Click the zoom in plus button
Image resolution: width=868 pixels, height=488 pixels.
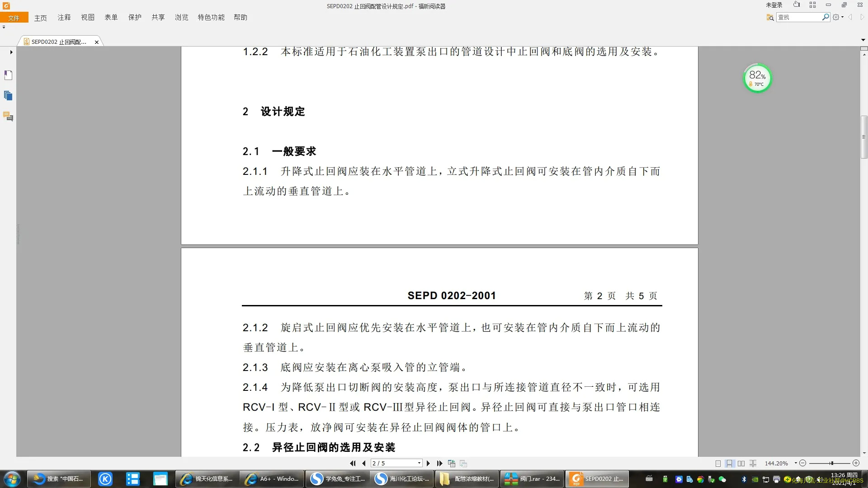click(x=856, y=464)
